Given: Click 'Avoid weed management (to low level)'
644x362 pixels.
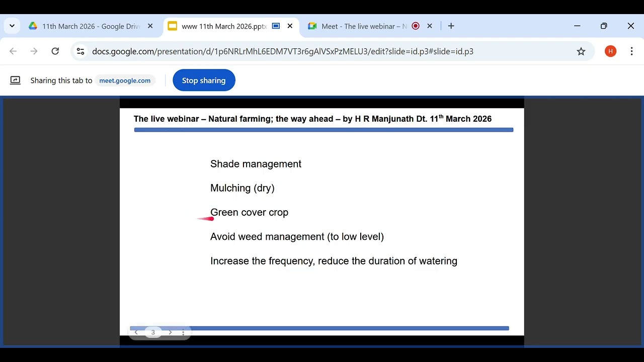Looking at the screenshot, I should tap(297, 237).
